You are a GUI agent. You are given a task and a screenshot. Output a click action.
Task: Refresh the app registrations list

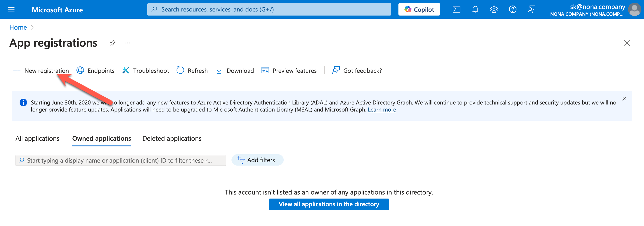click(x=192, y=71)
